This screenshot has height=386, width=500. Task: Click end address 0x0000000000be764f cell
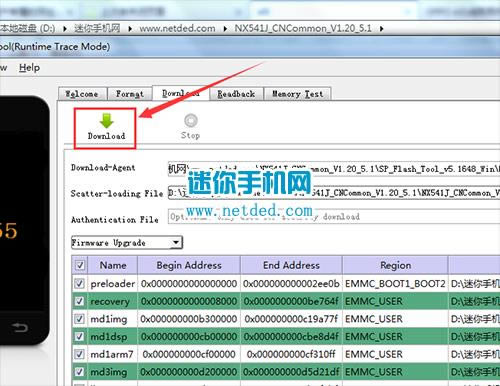[291, 301]
